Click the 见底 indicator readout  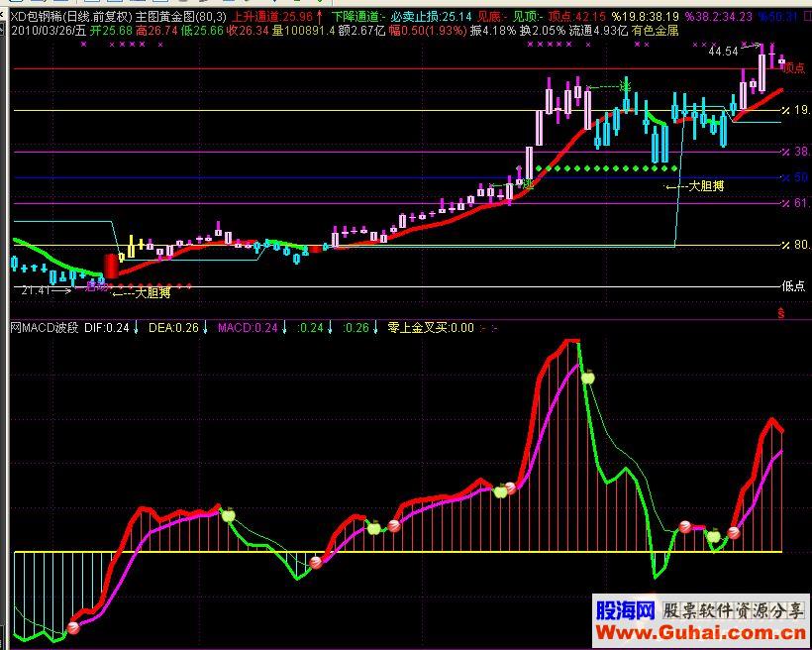(492, 17)
